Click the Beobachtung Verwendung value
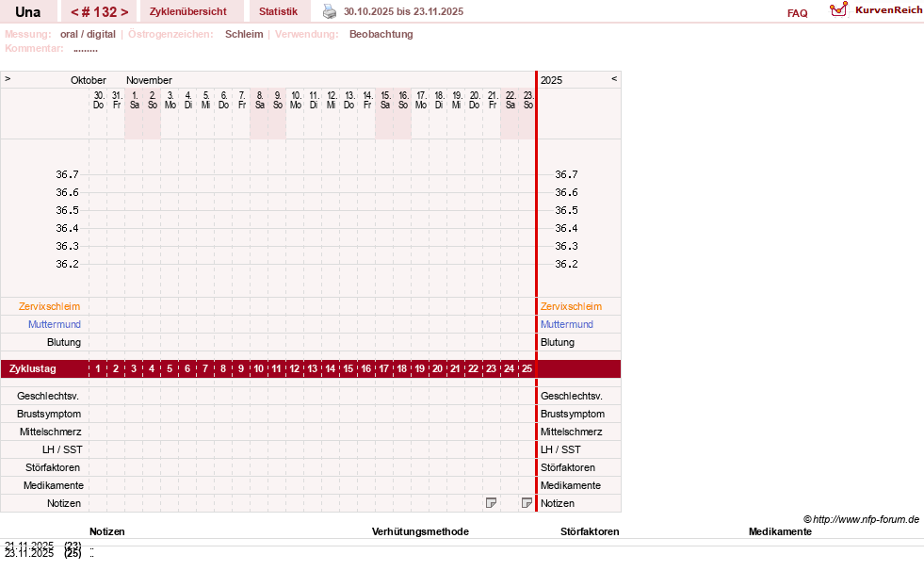Viewport: 924px width, 587px height. [x=381, y=34]
